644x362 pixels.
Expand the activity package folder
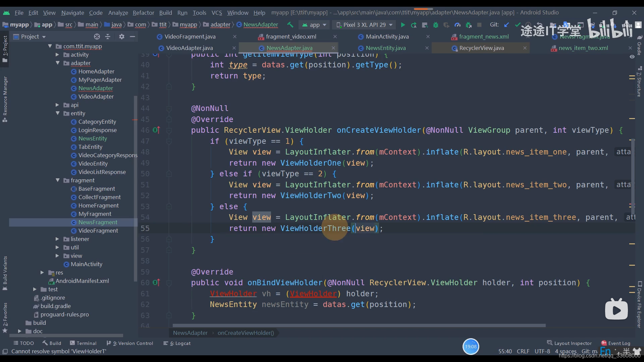point(57,55)
